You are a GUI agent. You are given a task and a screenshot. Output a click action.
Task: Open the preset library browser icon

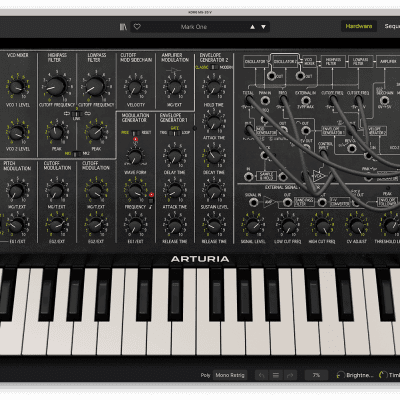coord(123,27)
